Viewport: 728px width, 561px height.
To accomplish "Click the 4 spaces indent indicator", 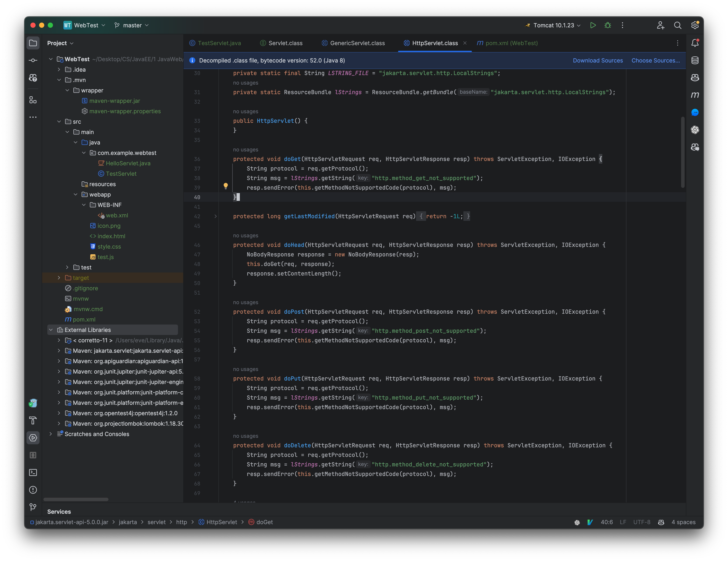I will [x=683, y=522].
